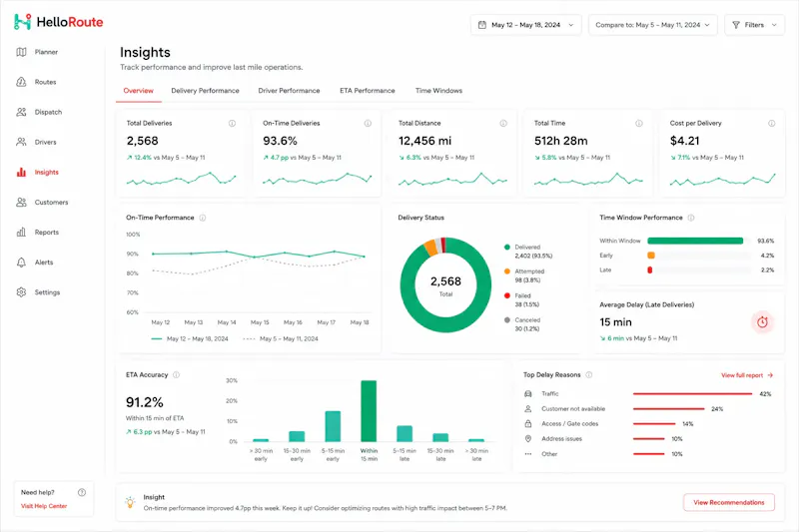Show info for On-Time Deliveries card

pyautogui.click(x=368, y=123)
